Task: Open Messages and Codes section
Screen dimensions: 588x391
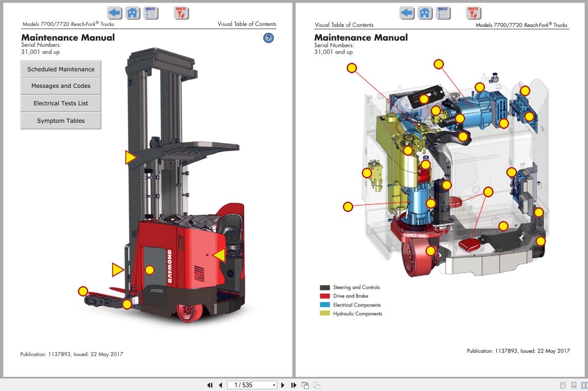Action: coord(61,86)
